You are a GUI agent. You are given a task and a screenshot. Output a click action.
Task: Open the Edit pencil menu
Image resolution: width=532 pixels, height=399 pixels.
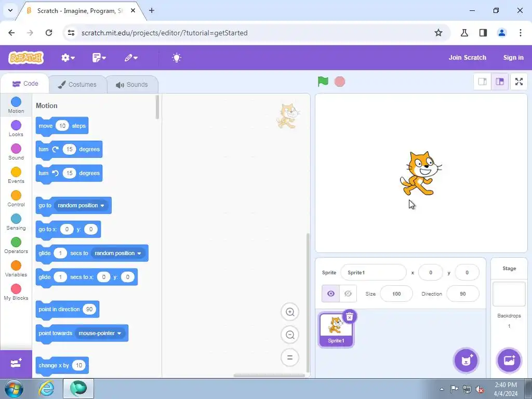point(131,58)
